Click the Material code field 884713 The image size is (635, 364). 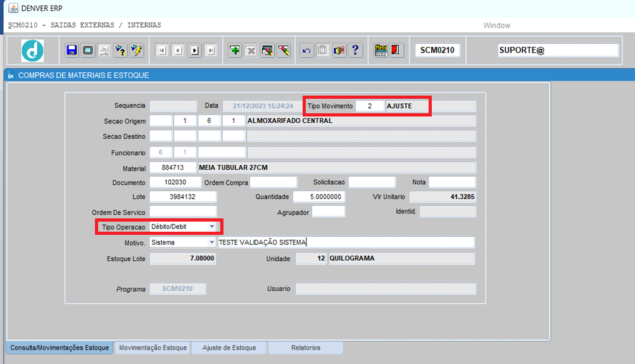172,167
